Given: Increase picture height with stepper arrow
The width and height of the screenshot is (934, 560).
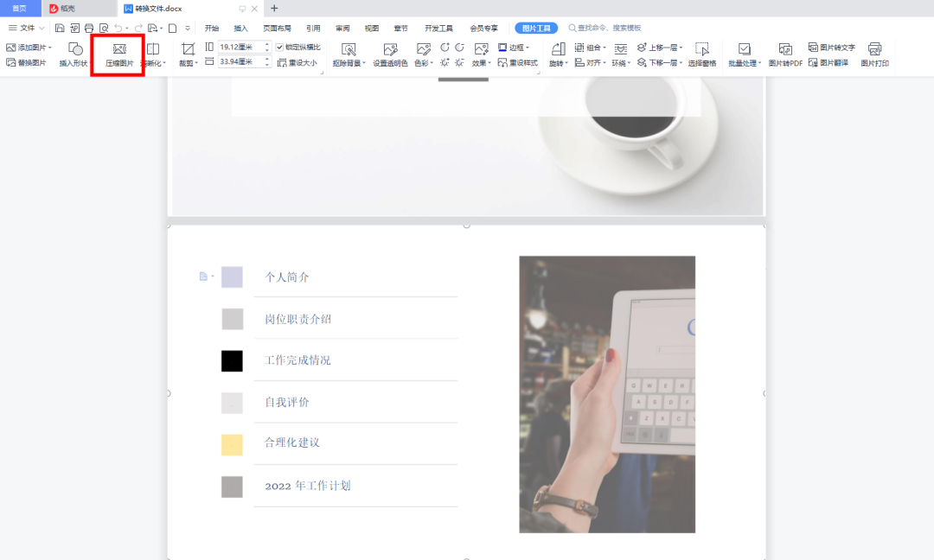Looking at the screenshot, I should [x=267, y=45].
